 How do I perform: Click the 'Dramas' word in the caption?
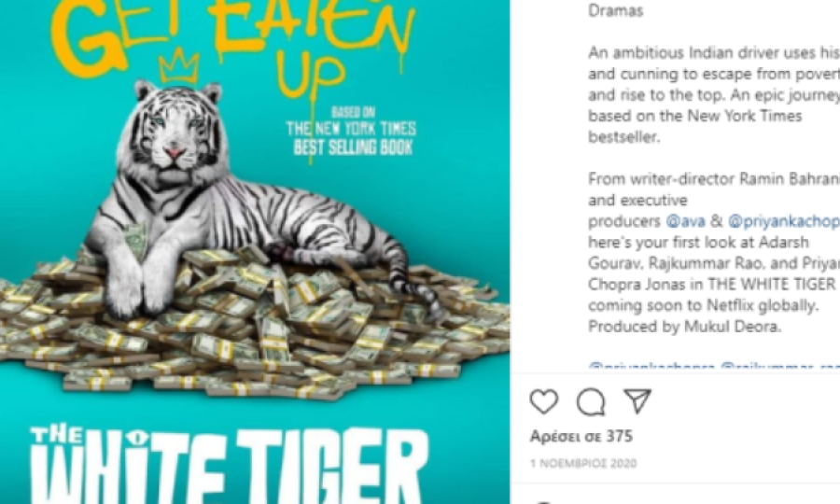pos(616,10)
